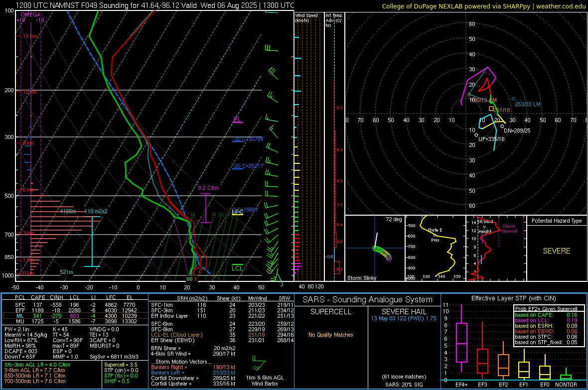Click the orange square mean wind marker on hodograph
Image resolution: width=588 pixels, height=390 pixels.
click(491, 109)
